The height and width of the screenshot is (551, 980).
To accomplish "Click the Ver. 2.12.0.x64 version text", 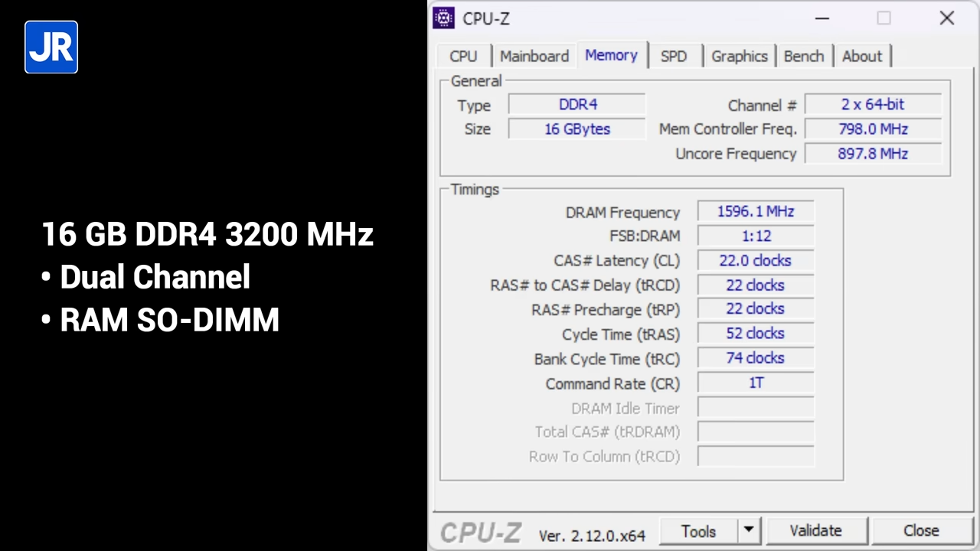I will pos(592,536).
